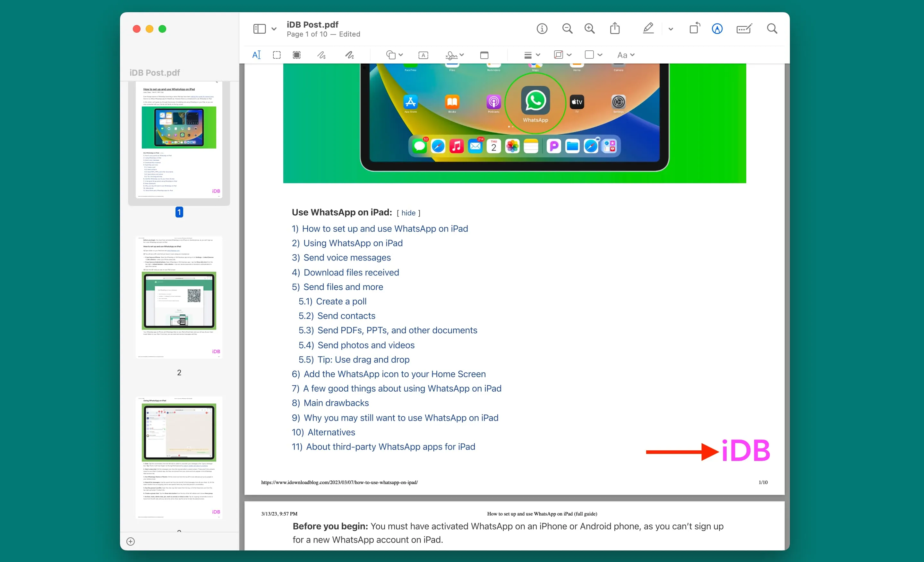This screenshot has height=562, width=924.
Task: Open the Shape Style line menu
Action: pos(532,55)
